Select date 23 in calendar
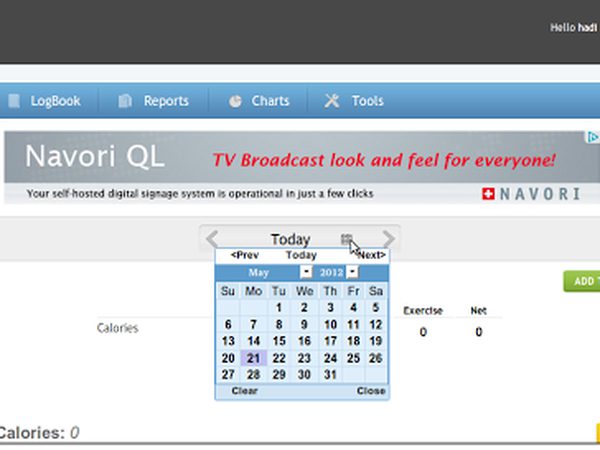This screenshot has width=600, height=450. (x=304, y=358)
